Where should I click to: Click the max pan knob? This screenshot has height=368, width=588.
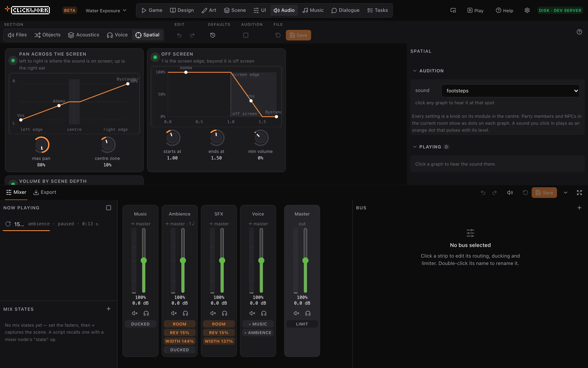(x=41, y=145)
